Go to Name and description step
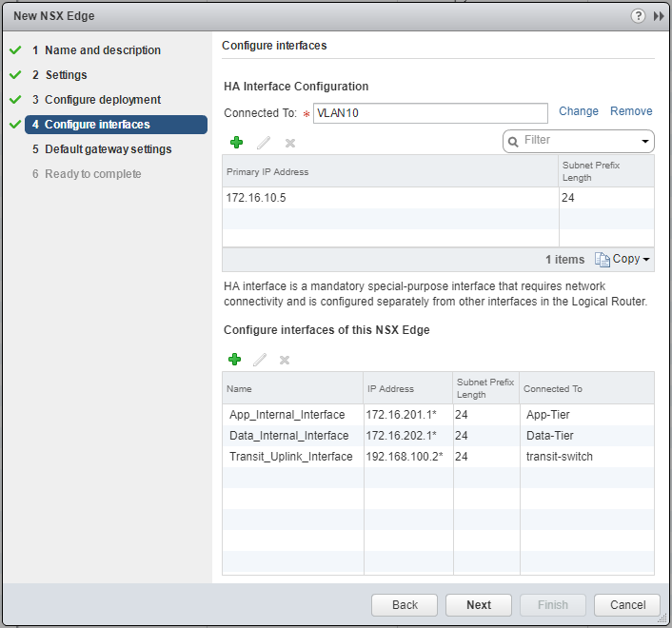The image size is (672, 628). pyautogui.click(x=102, y=50)
